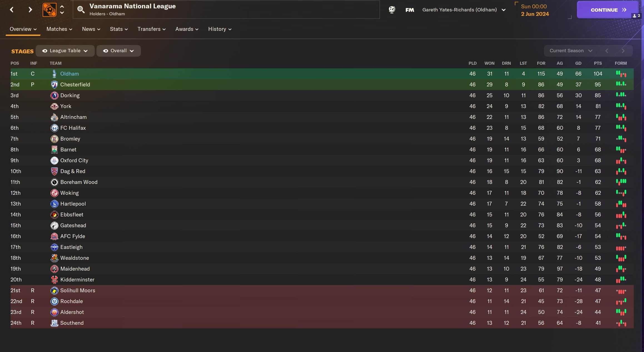Click the Chesterfield club crest
Screen dimensions: 644x352
tap(54, 84)
